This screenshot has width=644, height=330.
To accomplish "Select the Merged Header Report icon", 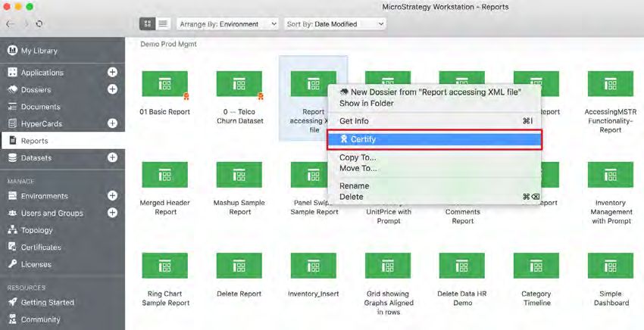I will (x=164, y=174).
